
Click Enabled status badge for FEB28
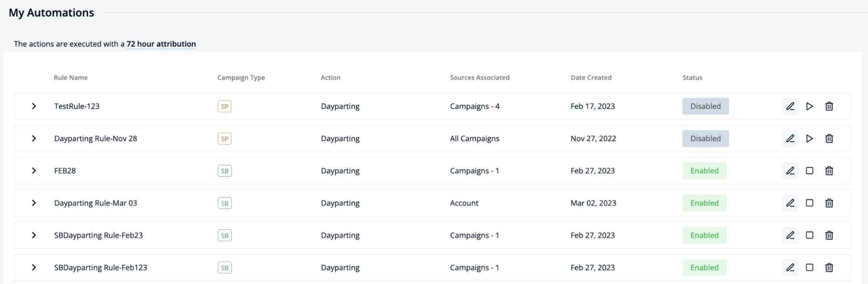click(704, 171)
